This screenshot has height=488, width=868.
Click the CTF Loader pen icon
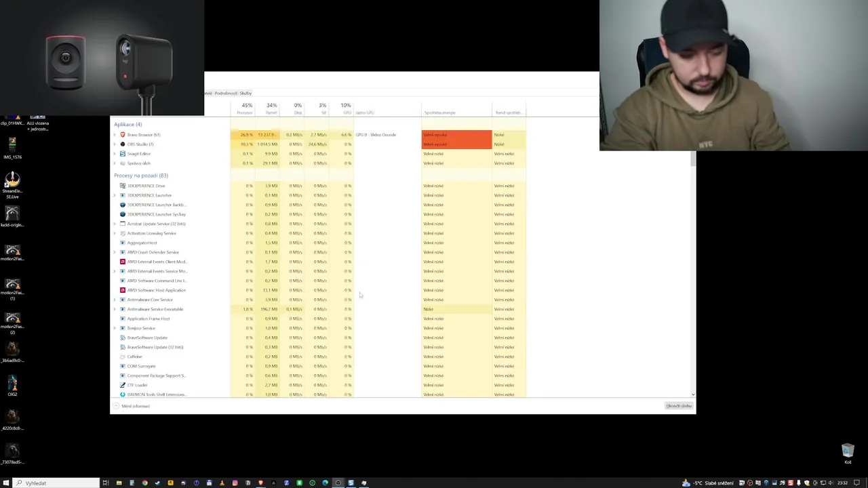[123, 385]
